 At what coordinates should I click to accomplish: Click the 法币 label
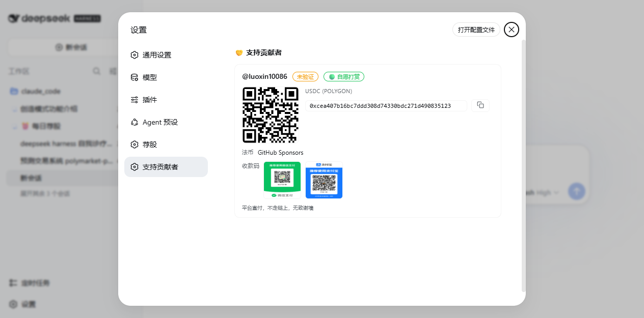(248, 152)
